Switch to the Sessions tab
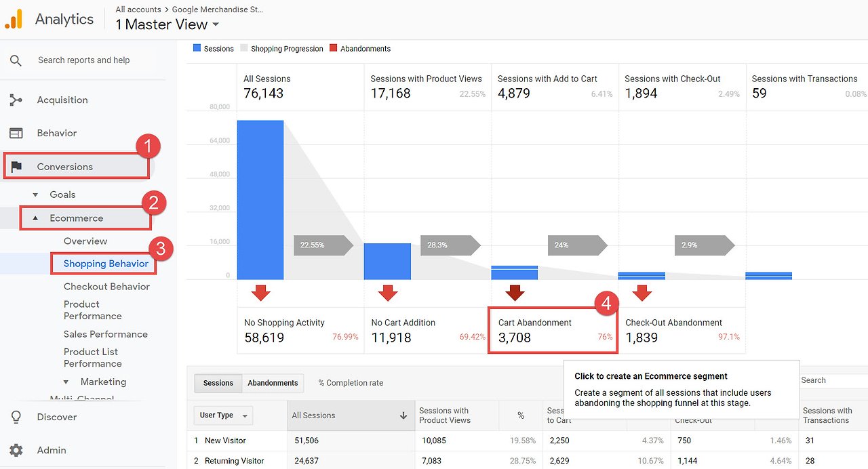Image resolution: width=868 pixels, height=469 pixels. (218, 383)
